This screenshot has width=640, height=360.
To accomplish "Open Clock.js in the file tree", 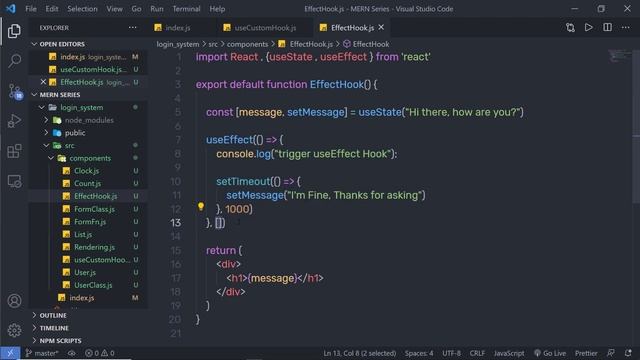I will [86, 171].
